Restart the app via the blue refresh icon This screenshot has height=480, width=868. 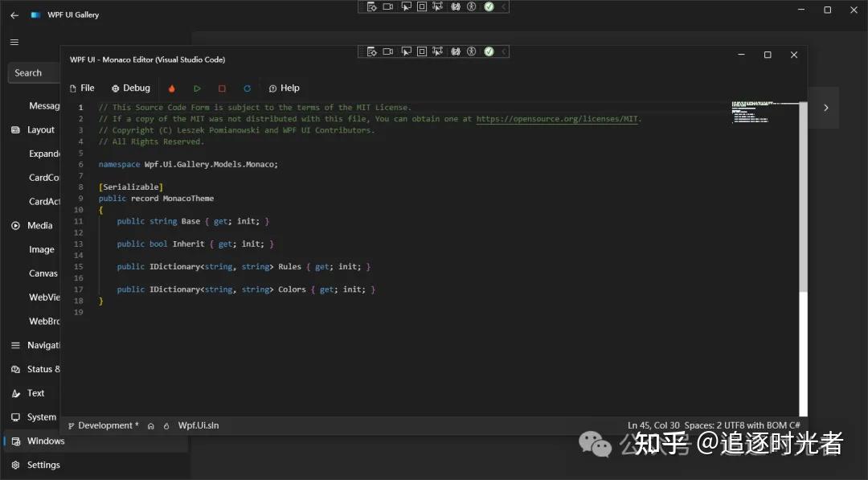(x=247, y=88)
